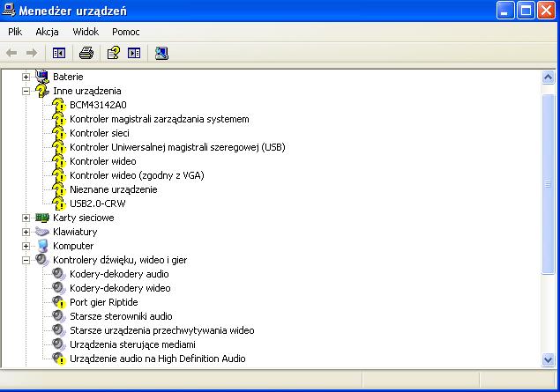
Task: Click warning speaker icon of High Definition Audio device
Action: (59, 359)
